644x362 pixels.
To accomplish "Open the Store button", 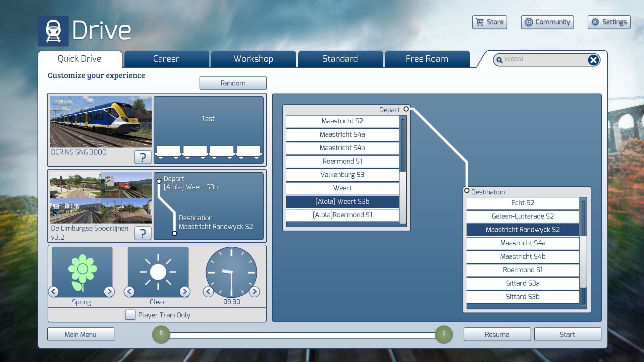I will click(x=489, y=22).
